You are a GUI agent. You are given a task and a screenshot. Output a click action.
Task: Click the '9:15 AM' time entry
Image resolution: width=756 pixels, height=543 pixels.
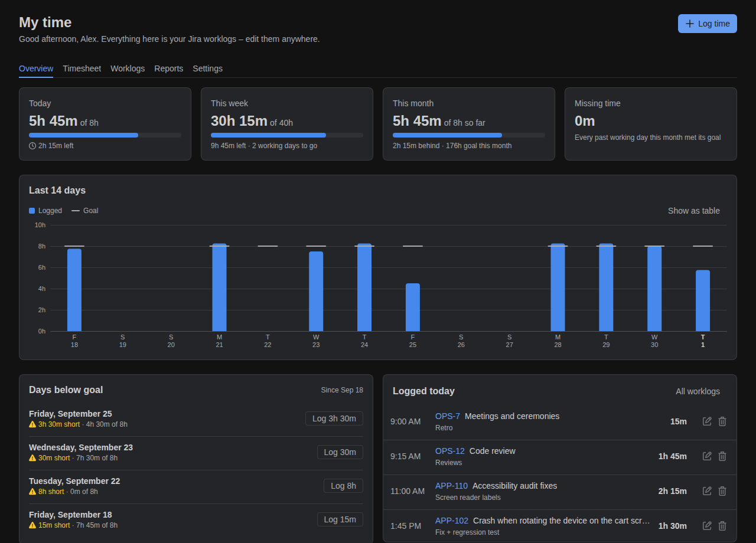pos(406,456)
